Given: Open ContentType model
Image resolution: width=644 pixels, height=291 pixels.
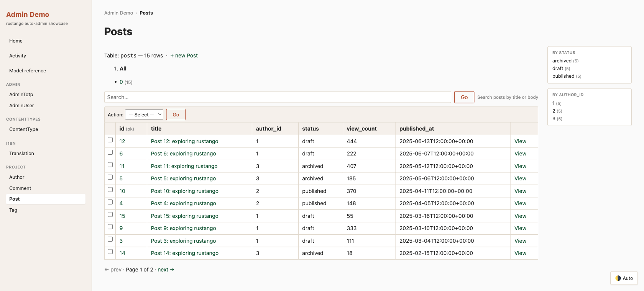Looking at the screenshot, I should 46,129.
